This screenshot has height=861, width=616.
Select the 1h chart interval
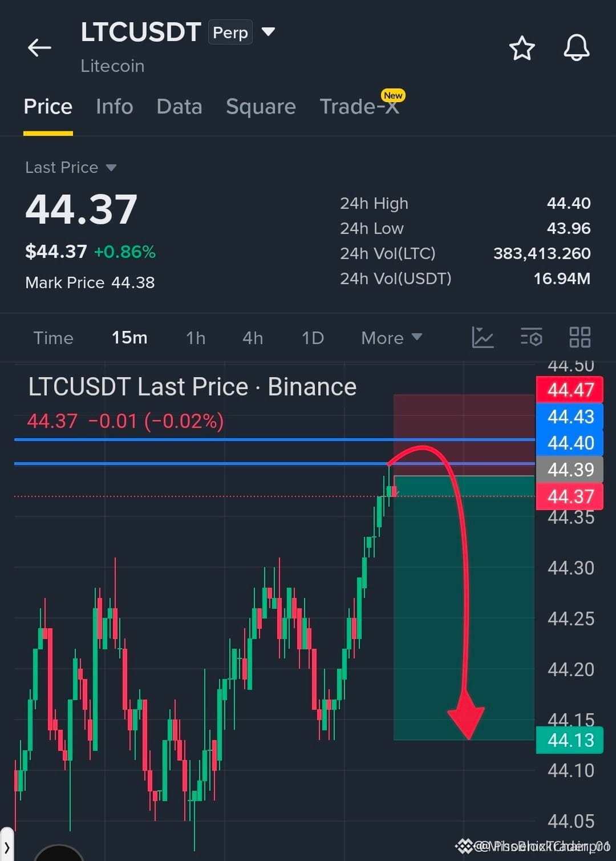point(196,338)
